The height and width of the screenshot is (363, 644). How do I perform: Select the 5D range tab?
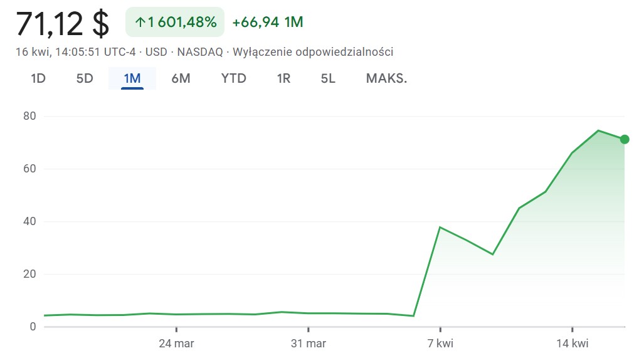click(x=85, y=79)
